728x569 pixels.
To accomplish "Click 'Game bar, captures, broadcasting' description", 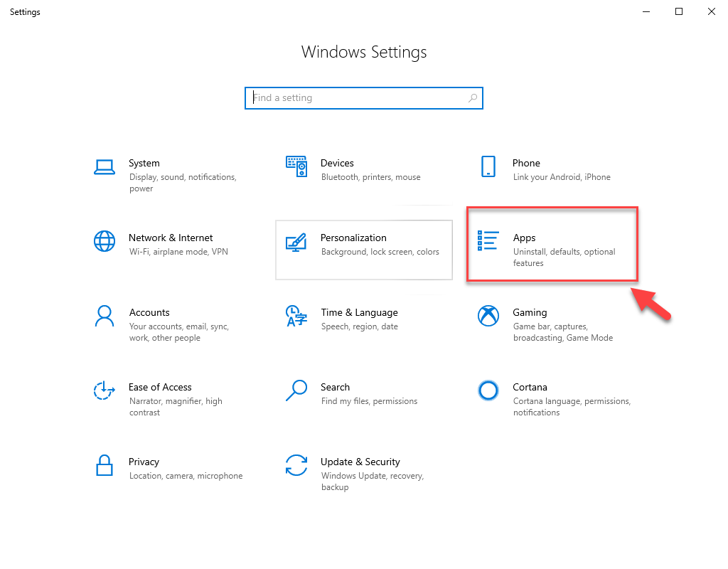I will tap(563, 332).
